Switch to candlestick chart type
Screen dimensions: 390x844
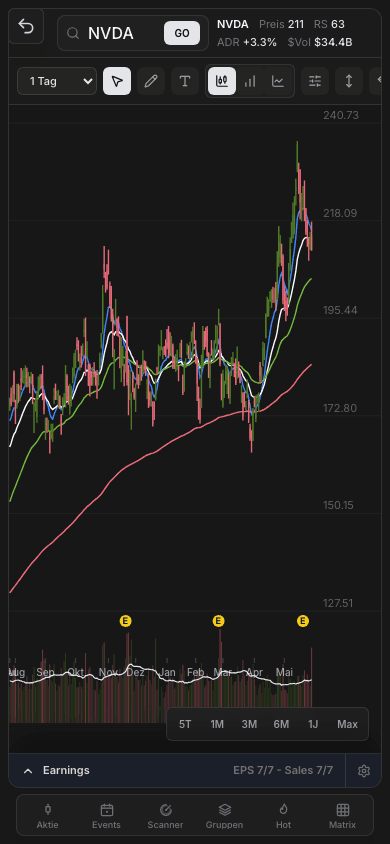coord(222,81)
